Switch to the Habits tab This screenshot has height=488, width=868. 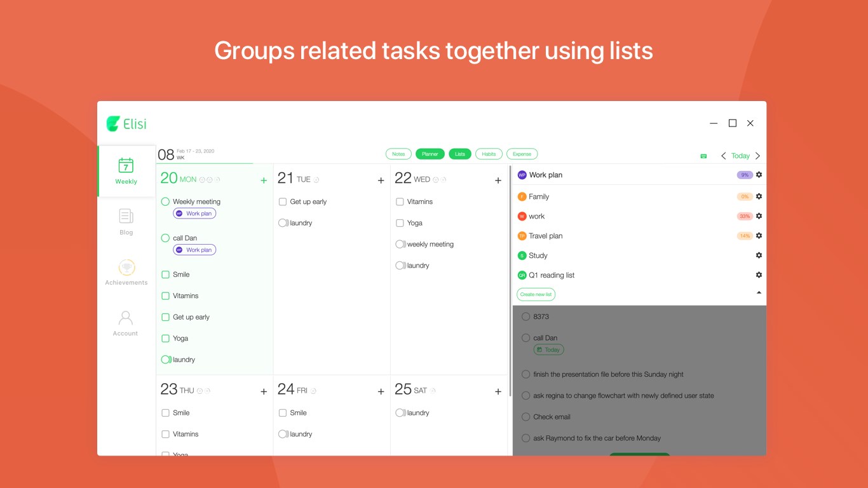[x=489, y=154]
